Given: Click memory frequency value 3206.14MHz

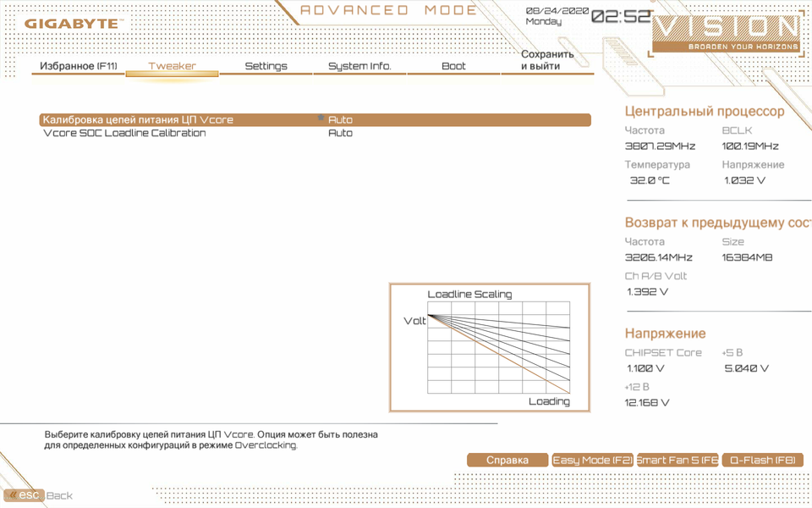Looking at the screenshot, I should [659, 257].
